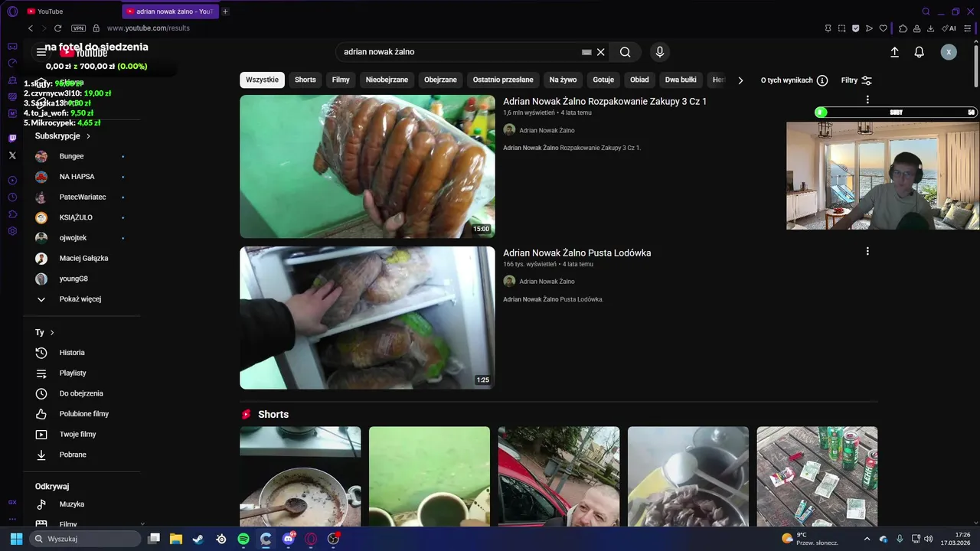Click inside the YouTube search input

pyautogui.click(x=459, y=52)
